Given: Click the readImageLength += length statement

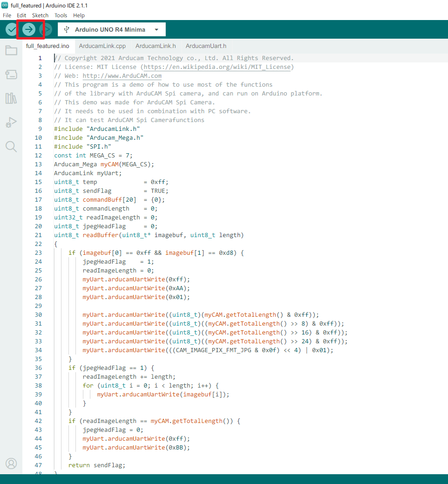Looking at the screenshot, I should pos(129,377).
